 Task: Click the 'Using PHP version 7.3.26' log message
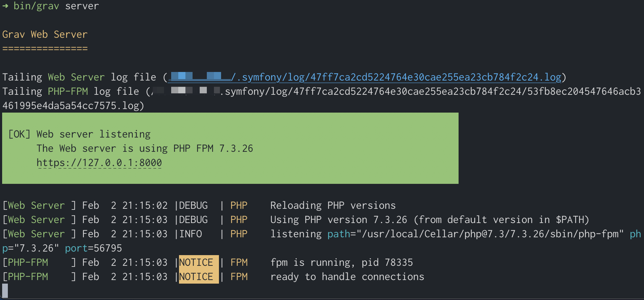click(339, 220)
